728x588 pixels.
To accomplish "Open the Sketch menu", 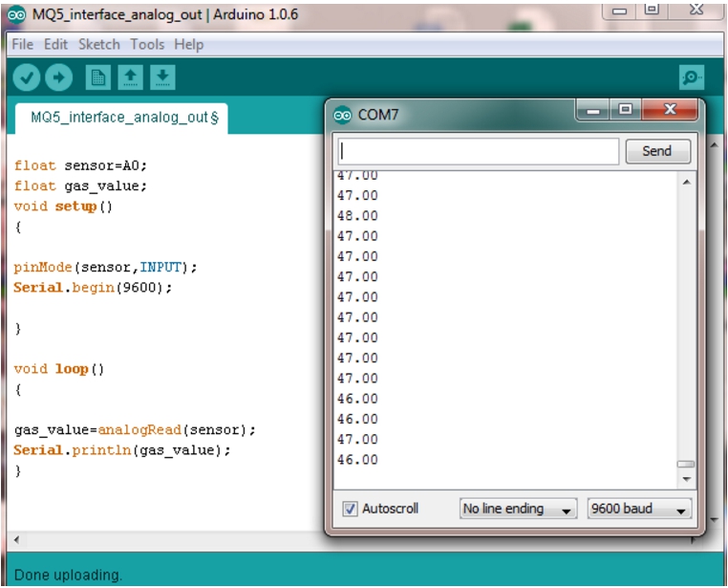I will [99, 45].
